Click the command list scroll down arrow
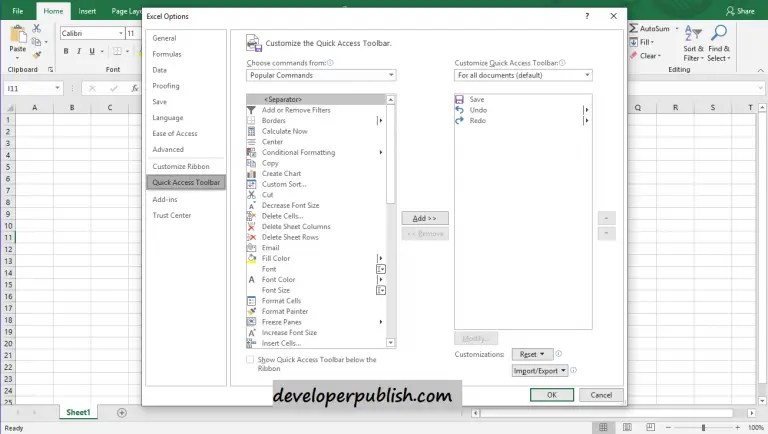This screenshot has width=768, height=434. pyautogui.click(x=390, y=343)
